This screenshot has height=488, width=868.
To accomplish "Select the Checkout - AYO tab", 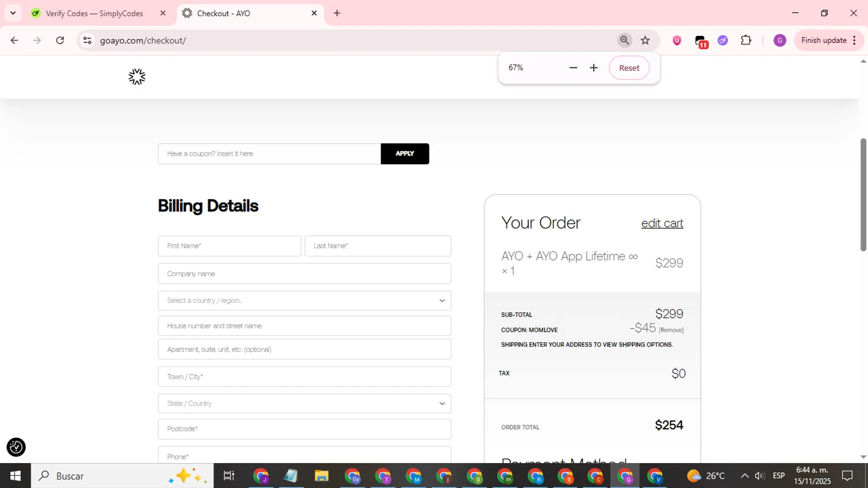I will click(x=250, y=13).
